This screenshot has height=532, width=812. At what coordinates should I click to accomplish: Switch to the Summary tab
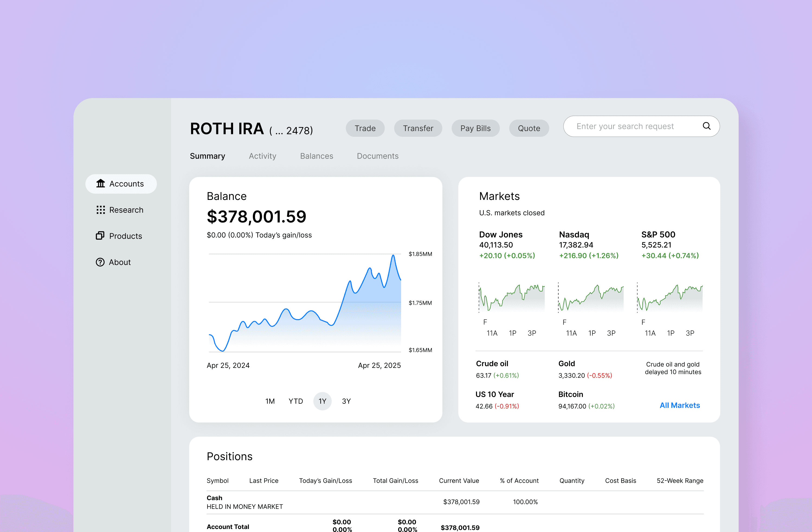click(x=207, y=156)
